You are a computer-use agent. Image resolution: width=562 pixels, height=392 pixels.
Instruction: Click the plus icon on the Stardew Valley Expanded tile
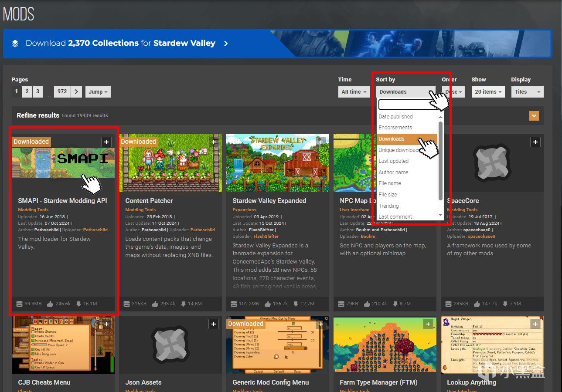(320, 142)
